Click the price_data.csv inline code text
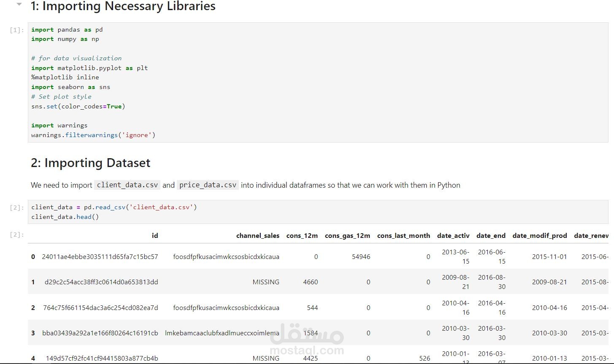 tap(208, 185)
